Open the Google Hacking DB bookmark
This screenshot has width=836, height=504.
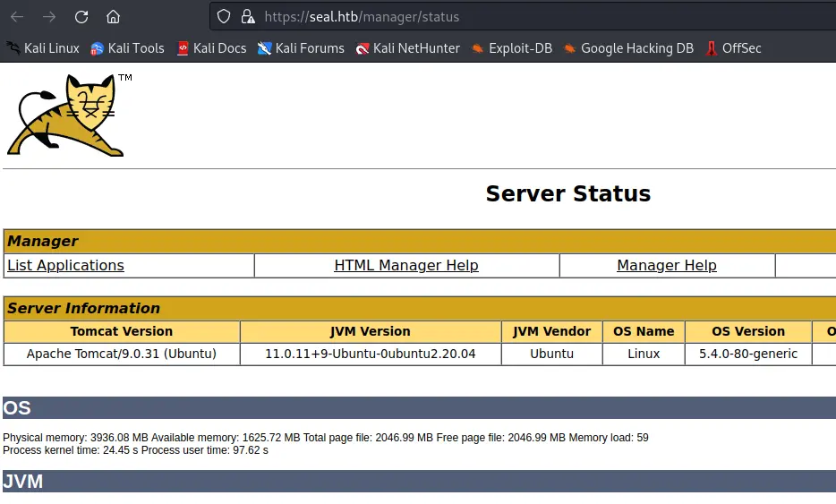click(628, 48)
